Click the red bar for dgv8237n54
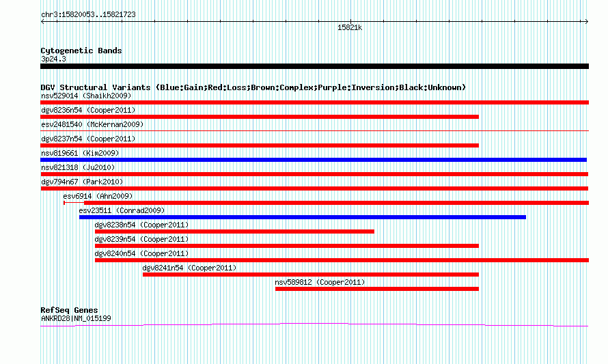Screen dimensions: 608x364 pyautogui.click(x=260, y=145)
